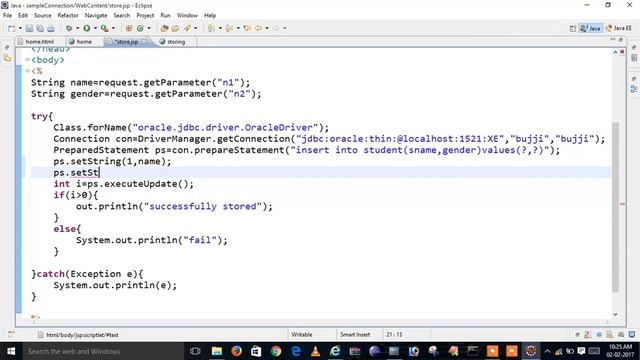Click the Search flashlight toolbar icon
Screen dimensions: 640x360
pos(187,28)
